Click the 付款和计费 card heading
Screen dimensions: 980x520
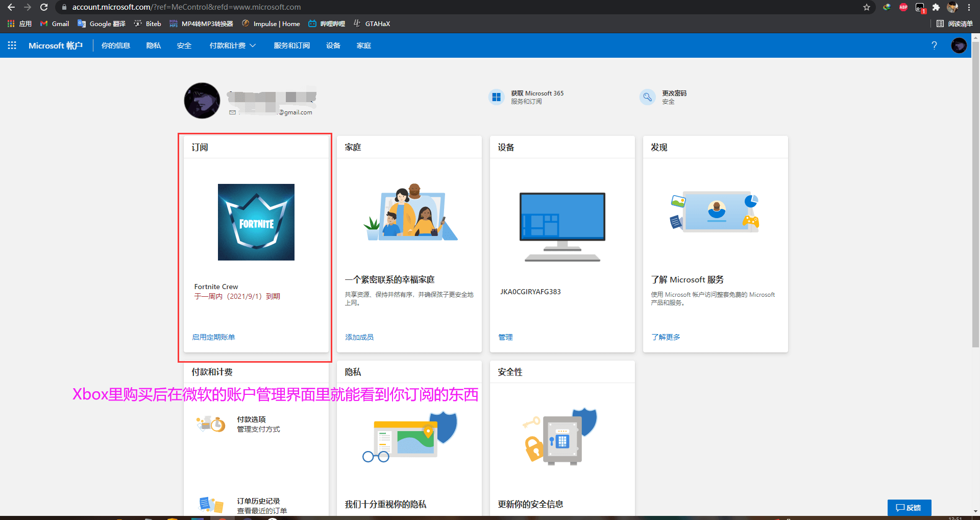pos(212,372)
